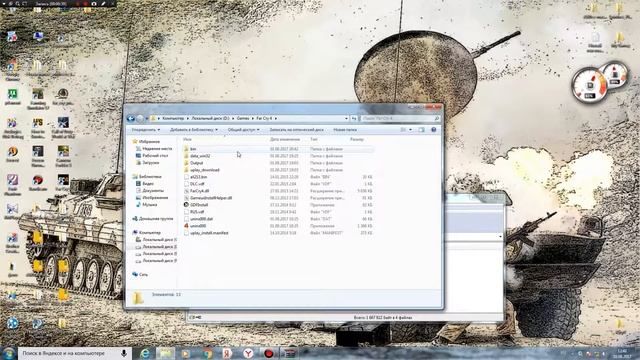Open Загрузки in navigation pane

click(x=150, y=162)
